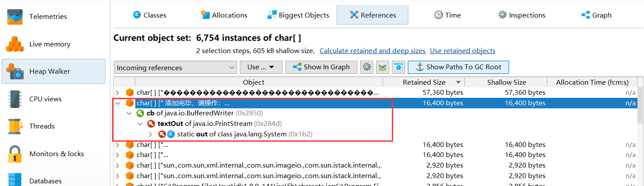Open the Graph tab
Image resolution: width=644 pixels, height=186 pixels.
pos(596,15)
